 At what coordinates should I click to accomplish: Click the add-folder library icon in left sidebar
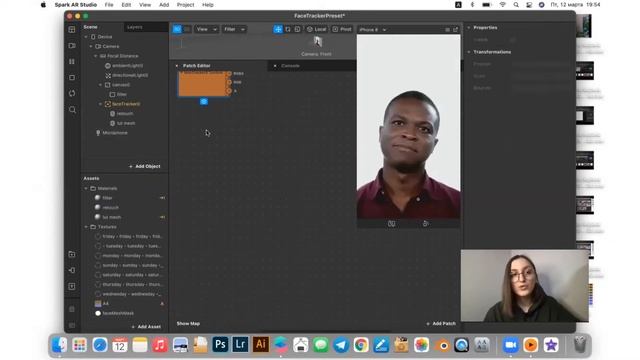click(x=72, y=254)
